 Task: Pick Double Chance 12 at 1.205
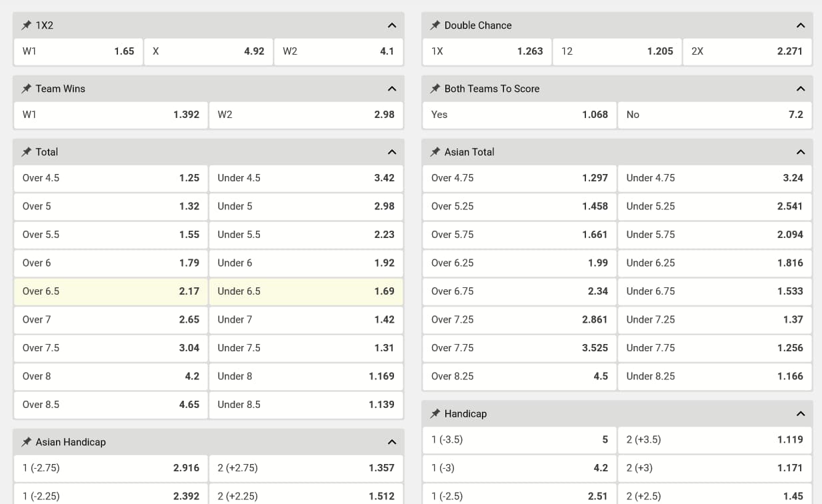[617, 51]
